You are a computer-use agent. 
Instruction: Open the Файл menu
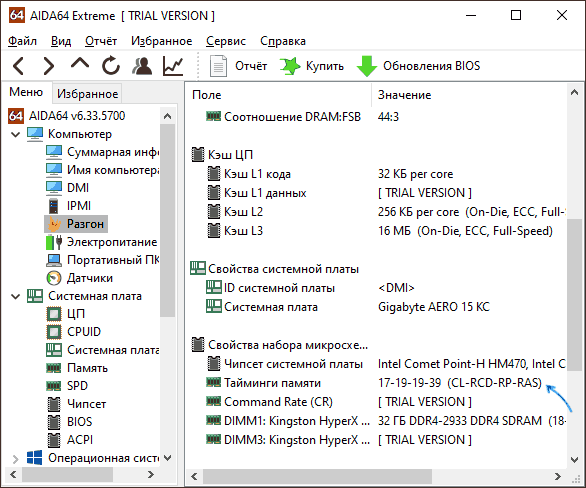[22, 41]
